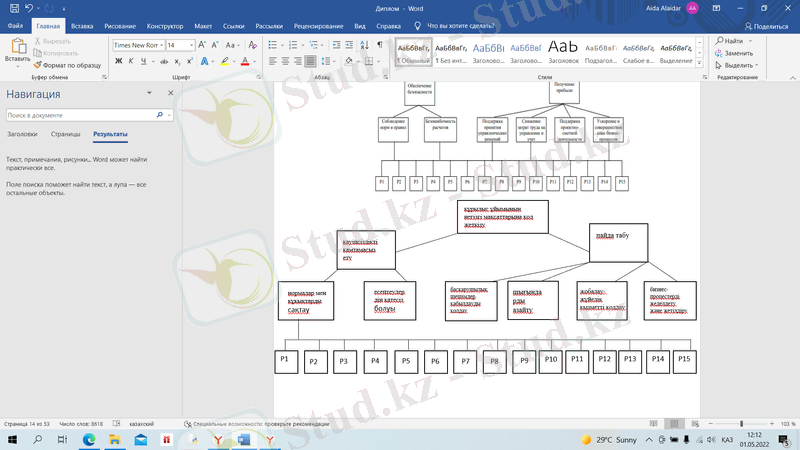Sort the selection alphabetically

[364, 45]
